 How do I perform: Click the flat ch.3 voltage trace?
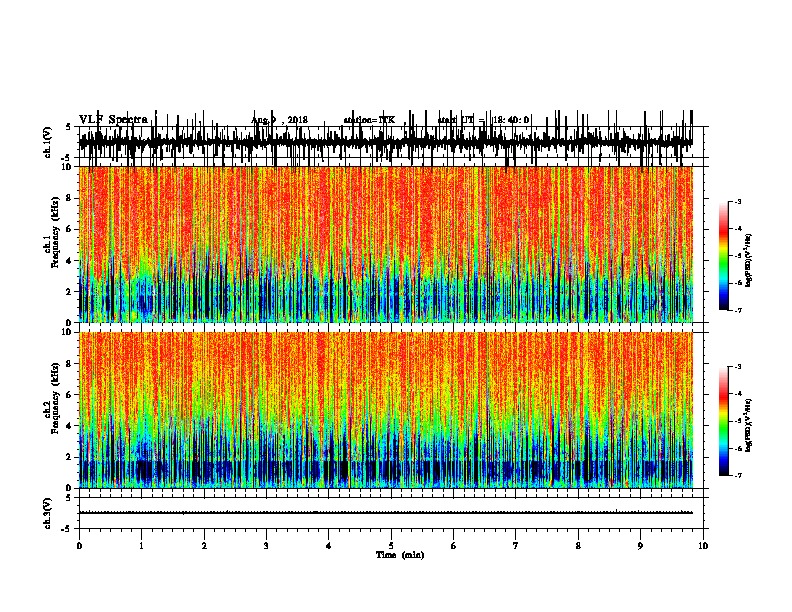(386, 513)
